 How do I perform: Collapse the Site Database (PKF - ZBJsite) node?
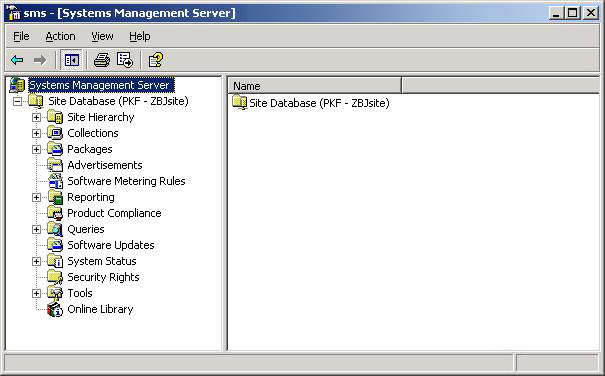pos(17,102)
